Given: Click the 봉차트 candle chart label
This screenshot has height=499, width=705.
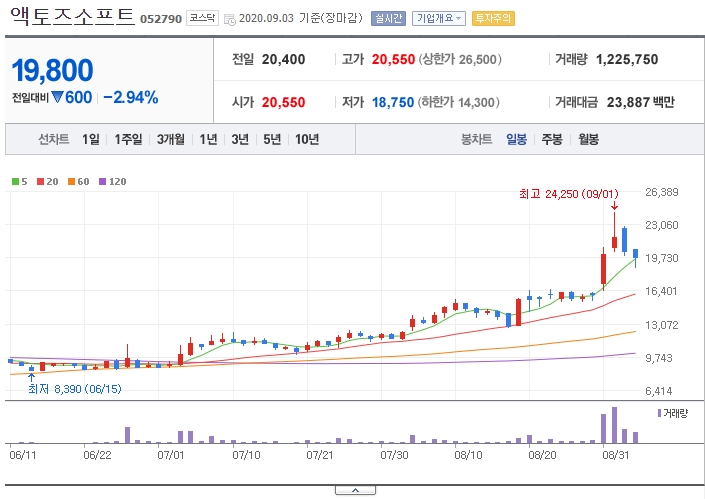Looking at the screenshot, I should point(477,139).
